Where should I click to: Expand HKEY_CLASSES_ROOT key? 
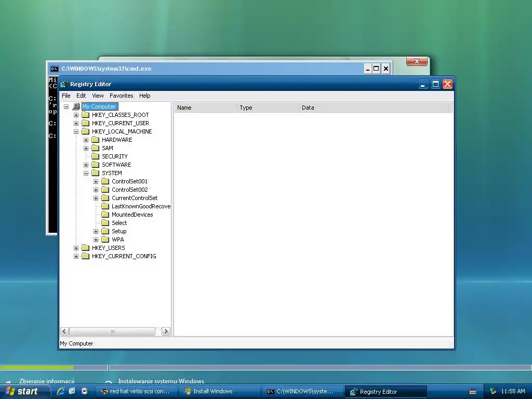coord(76,115)
